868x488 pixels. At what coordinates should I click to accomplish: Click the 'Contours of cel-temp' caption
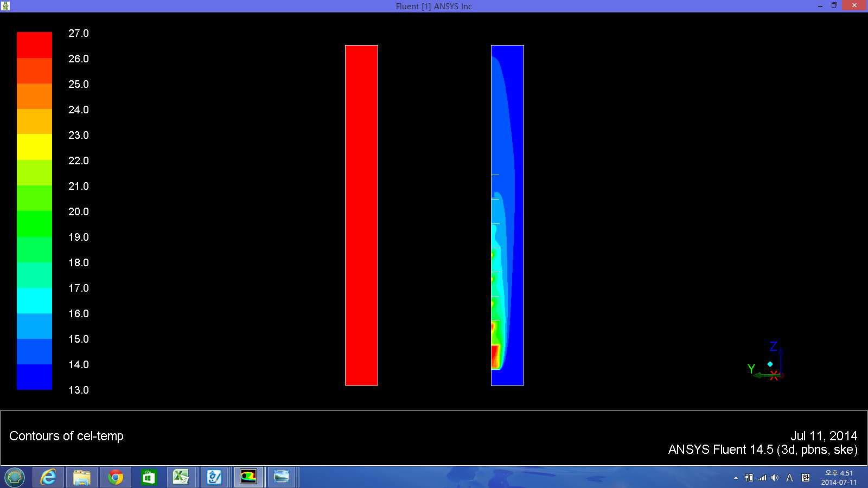pyautogui.click(x=66, y=436)
